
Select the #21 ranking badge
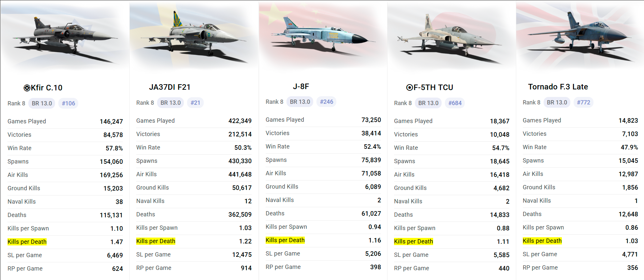pos(195,103)
